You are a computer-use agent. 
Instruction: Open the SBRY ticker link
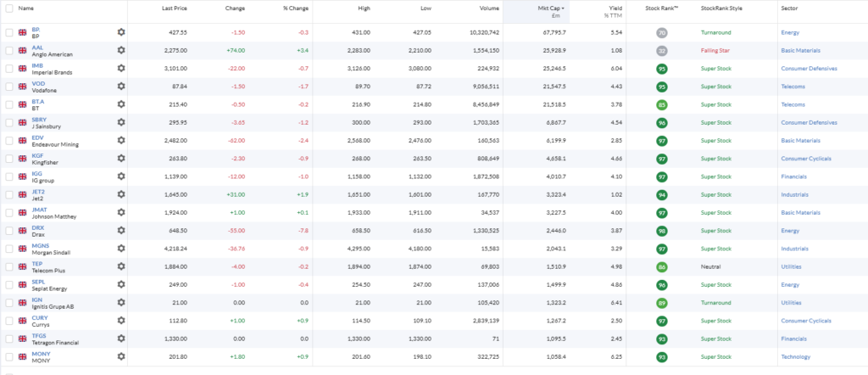click(39, 120)
